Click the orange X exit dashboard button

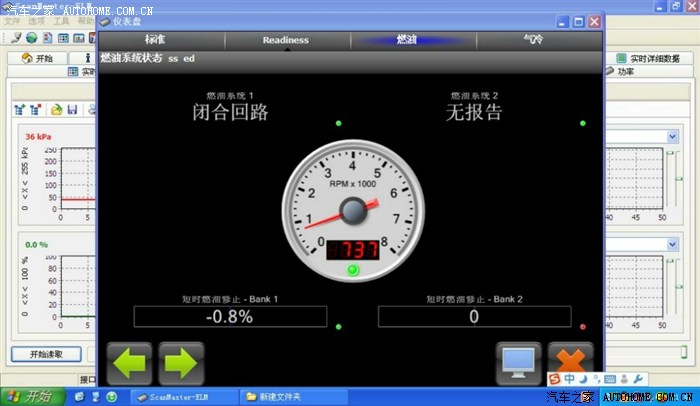pyautogui.click(x=570, y=361)
